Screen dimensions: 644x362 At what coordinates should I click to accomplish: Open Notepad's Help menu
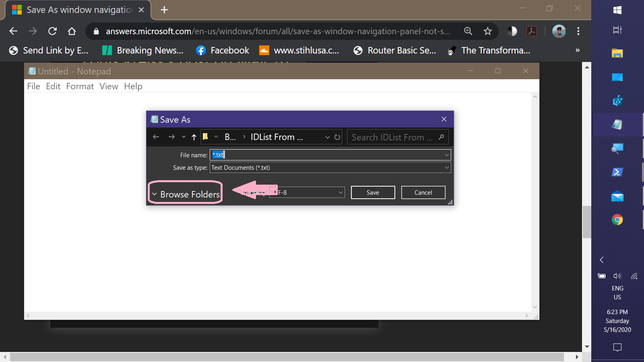[x=133, y=86]
